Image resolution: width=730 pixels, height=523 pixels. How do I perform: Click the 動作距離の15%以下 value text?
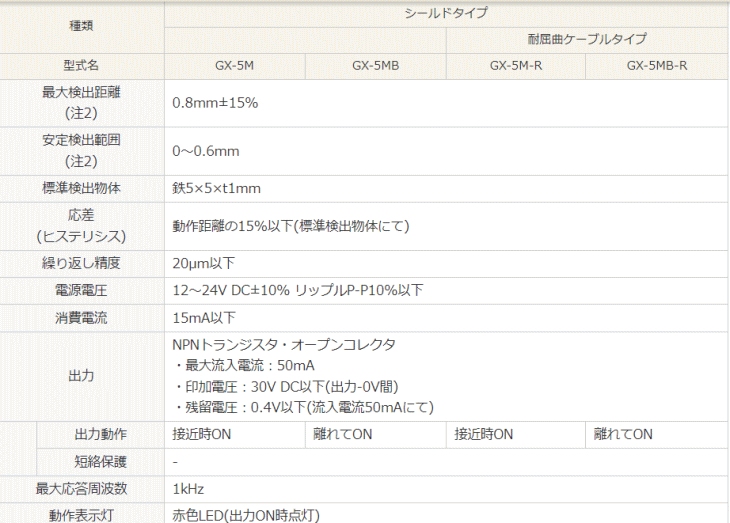291,226
